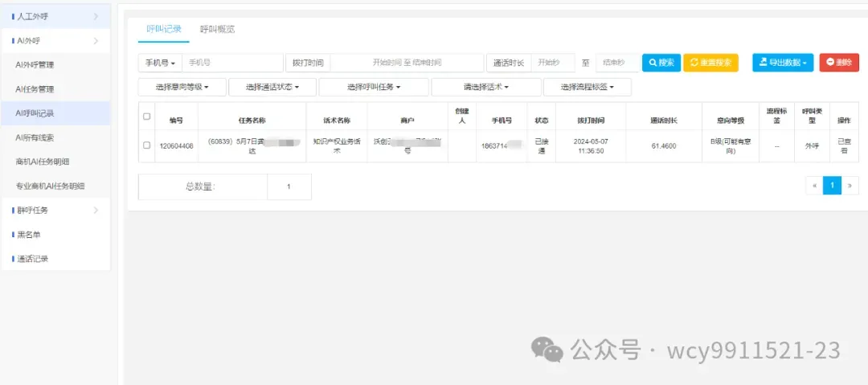Open the 选择意向等级 dropdown

[182, 87]
